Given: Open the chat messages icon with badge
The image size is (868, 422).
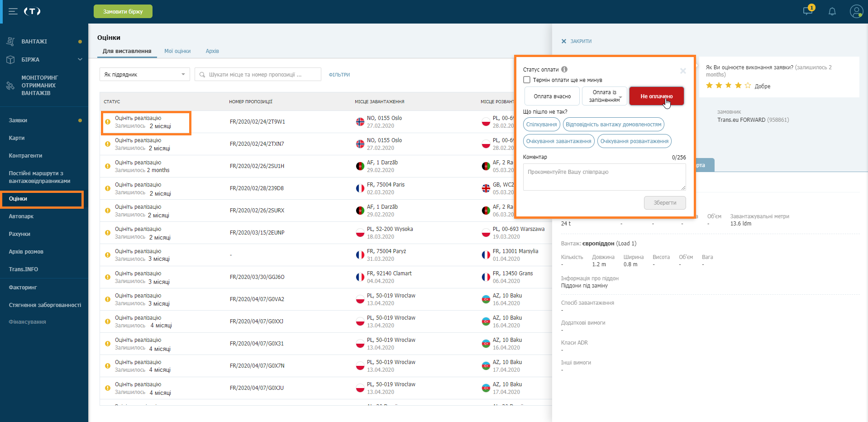Looking at the screenshot, I should click(x=808, y=10).
